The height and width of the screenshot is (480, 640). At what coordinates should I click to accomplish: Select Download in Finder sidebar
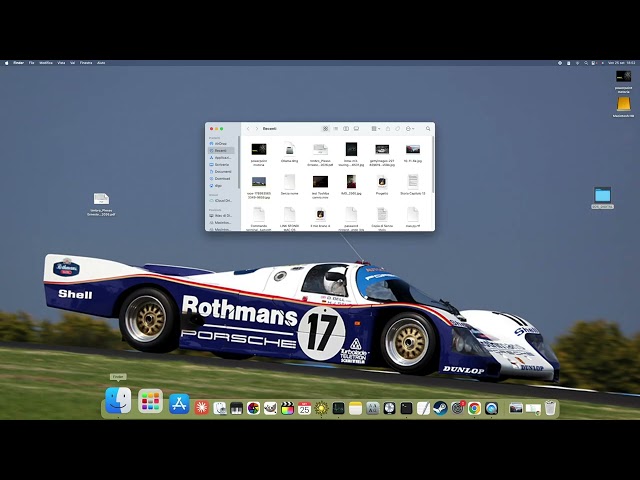click(x=221, y=178)
